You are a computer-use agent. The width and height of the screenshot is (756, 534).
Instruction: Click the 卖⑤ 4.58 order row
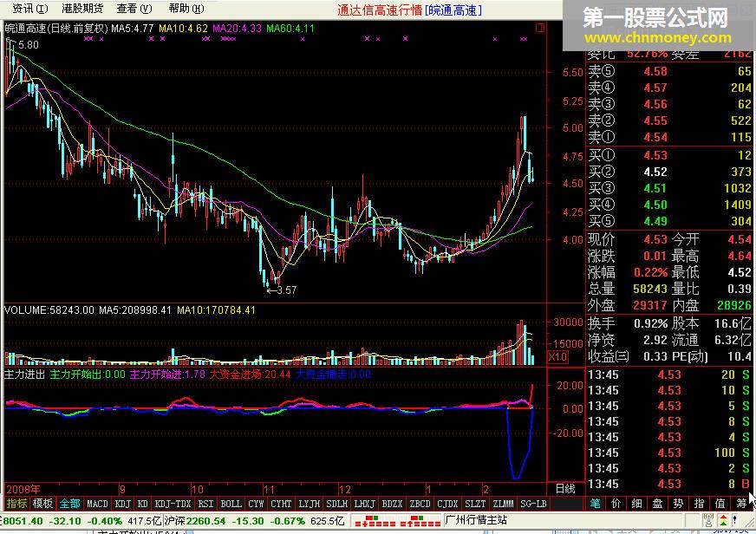(669, 71)
